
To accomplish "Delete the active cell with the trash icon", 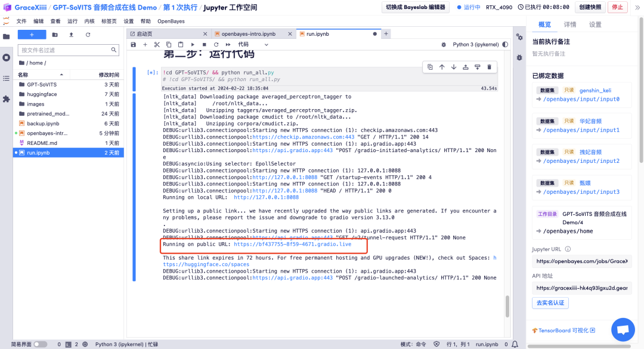I will 489,67.
